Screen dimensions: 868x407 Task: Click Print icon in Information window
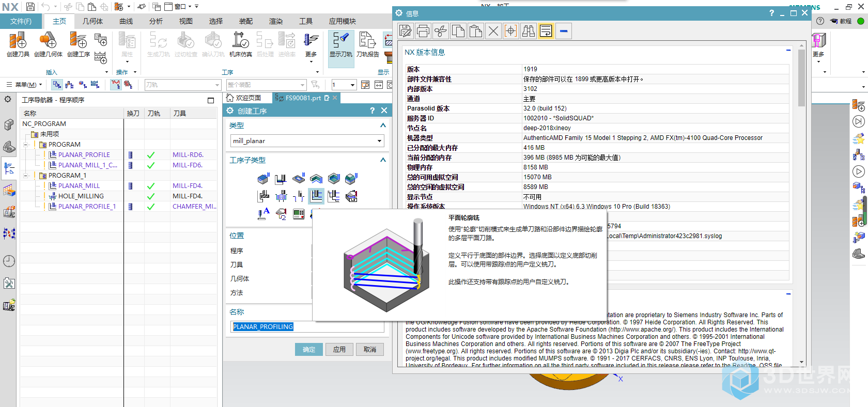[423, 31]
